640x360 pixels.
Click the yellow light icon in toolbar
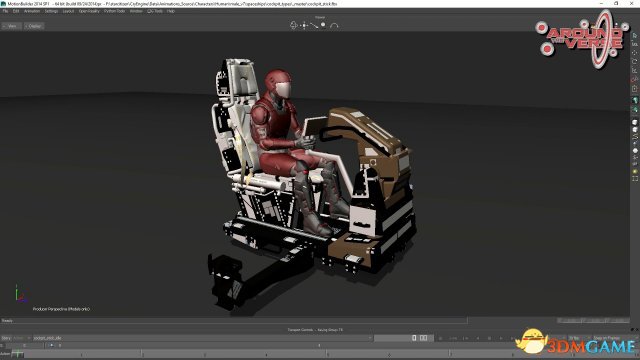tap(635, 171)
